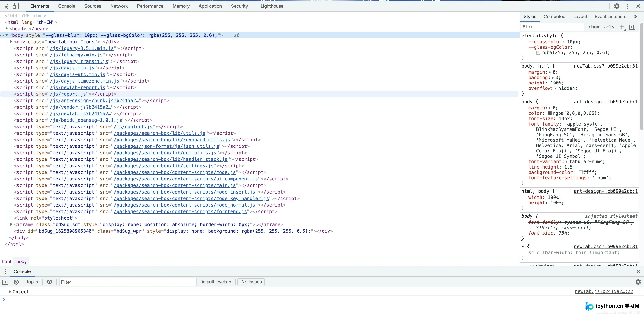
Task: Open DevTools settings gear icon
Action: (617, 6)
